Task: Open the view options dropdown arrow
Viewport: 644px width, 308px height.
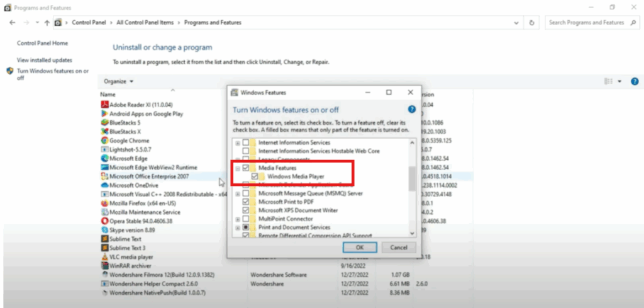Action: 619,81
